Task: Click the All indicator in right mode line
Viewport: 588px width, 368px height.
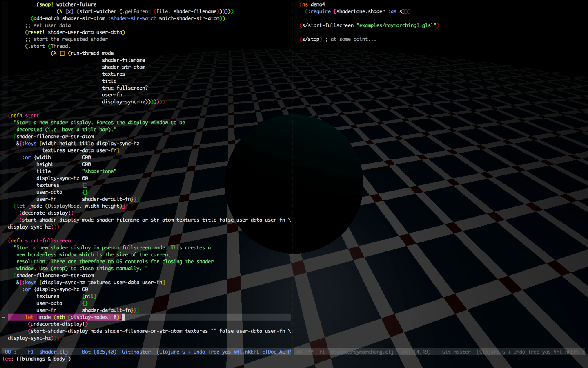Action: click(x=406, y=352)
